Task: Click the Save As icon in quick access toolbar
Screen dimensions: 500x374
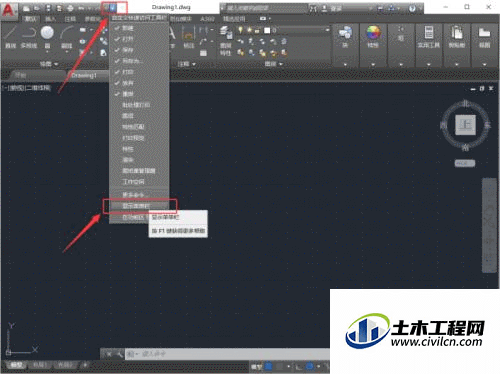Action: pos(59,8)
